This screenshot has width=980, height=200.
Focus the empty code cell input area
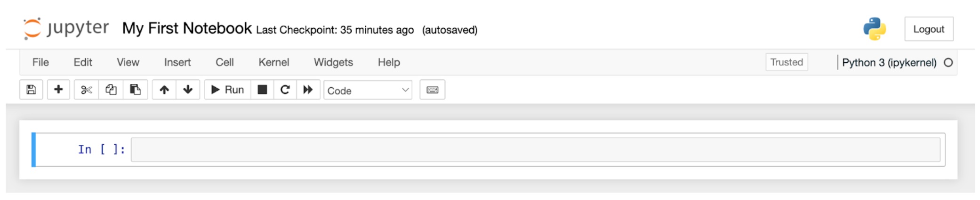click(x=536, y=150)
